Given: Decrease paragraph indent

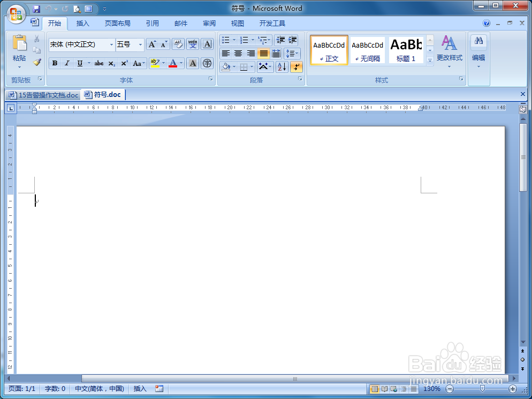Looking at the screenshot, I should [x=280, y=40].
